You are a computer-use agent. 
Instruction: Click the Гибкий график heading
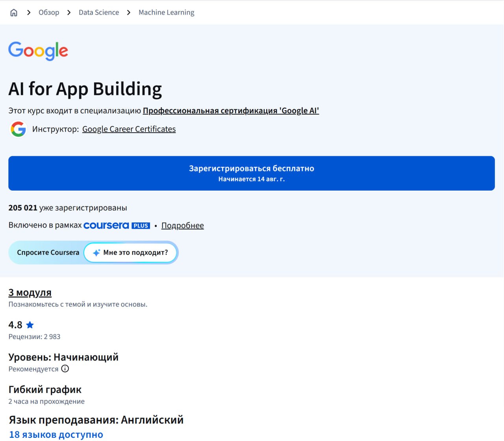[45, 389]
